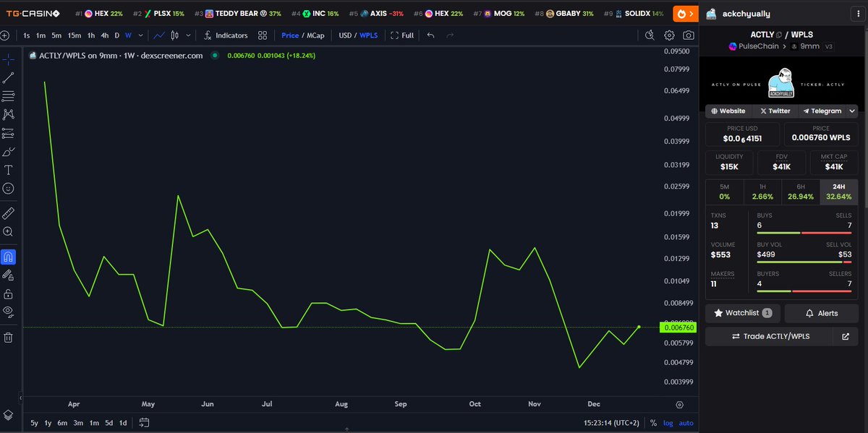The image size is (868, 433).
Task: Select the trend line drawing tool
Action: [x=8, y=77]
